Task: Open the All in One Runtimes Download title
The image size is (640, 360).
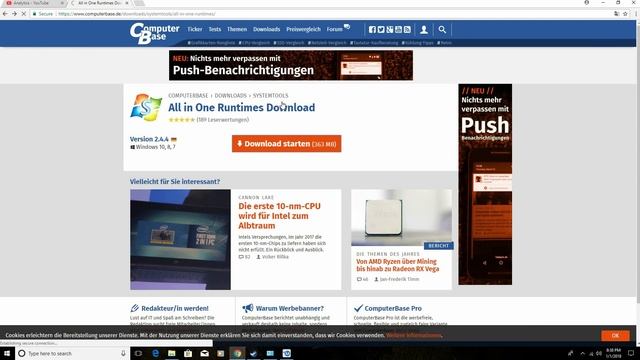Action: point(242,107)
